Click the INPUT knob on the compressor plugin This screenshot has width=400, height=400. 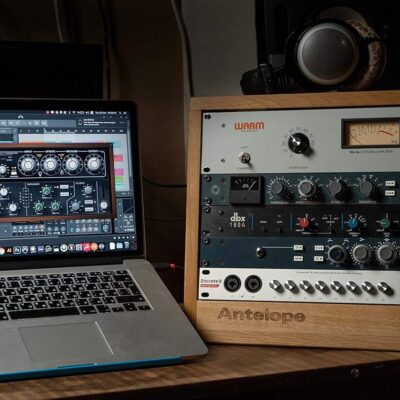28,165
